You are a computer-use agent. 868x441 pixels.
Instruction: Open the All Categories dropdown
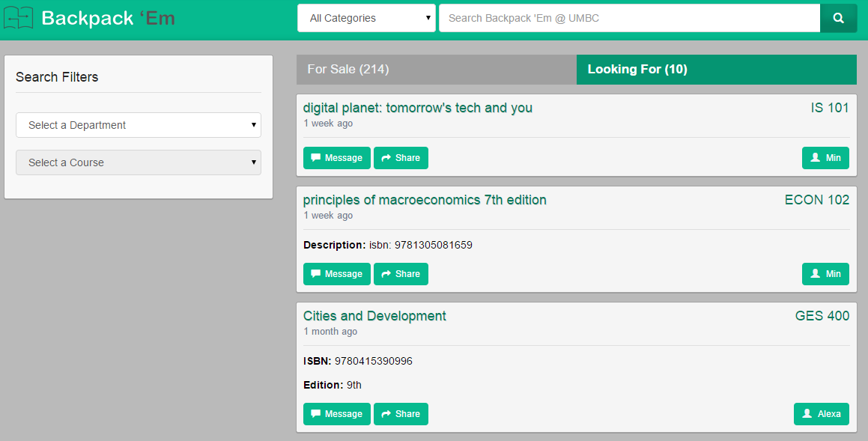pos(366,18)
